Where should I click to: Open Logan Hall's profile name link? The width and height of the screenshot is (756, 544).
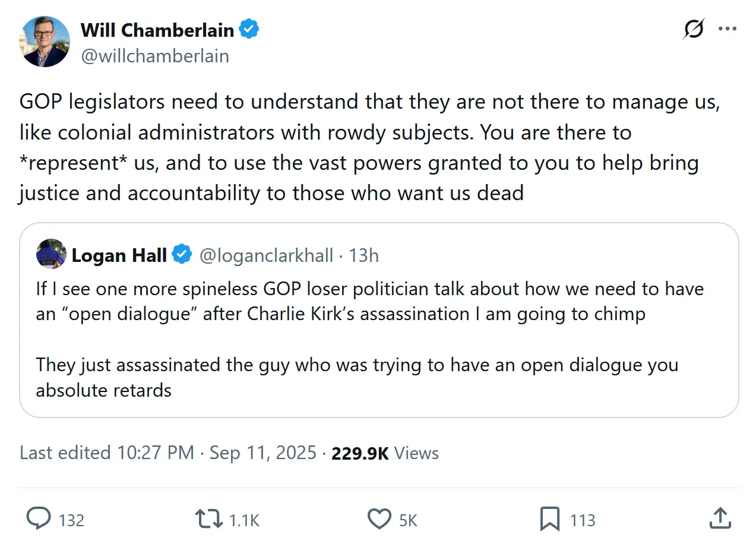pyautogui.click(x=119, y=255)
